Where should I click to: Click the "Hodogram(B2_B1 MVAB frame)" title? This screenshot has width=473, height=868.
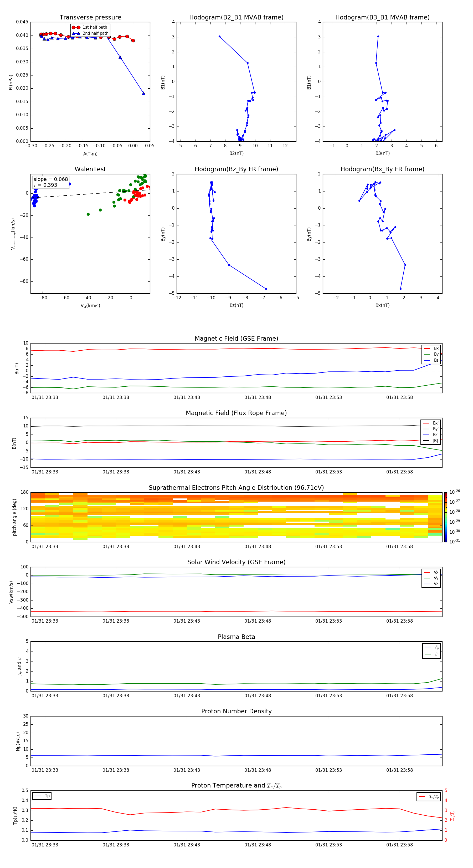point(236,18)
